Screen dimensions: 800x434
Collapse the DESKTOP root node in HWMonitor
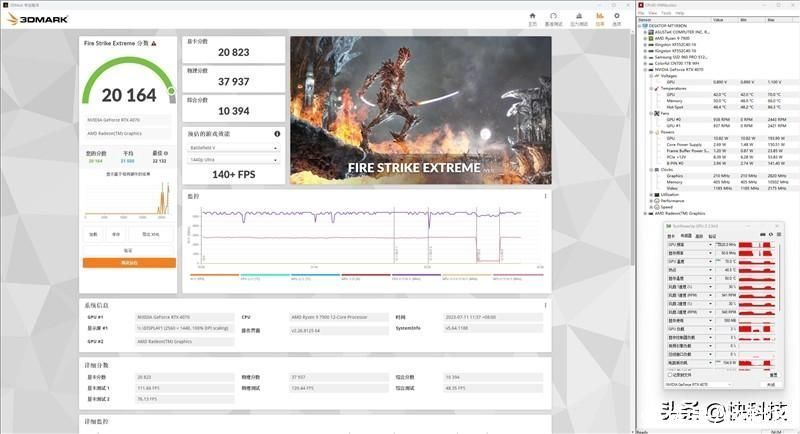pyautogui.click(x=640, y=25)
